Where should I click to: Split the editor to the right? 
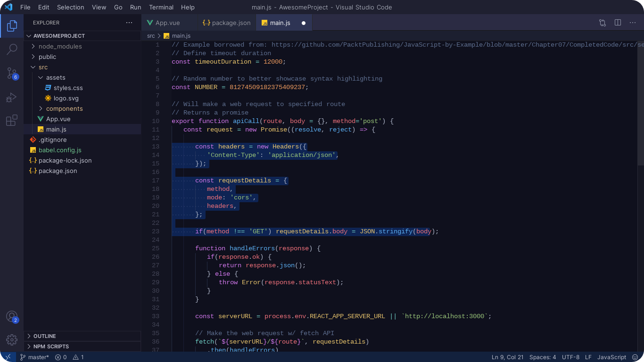(618, 23)
